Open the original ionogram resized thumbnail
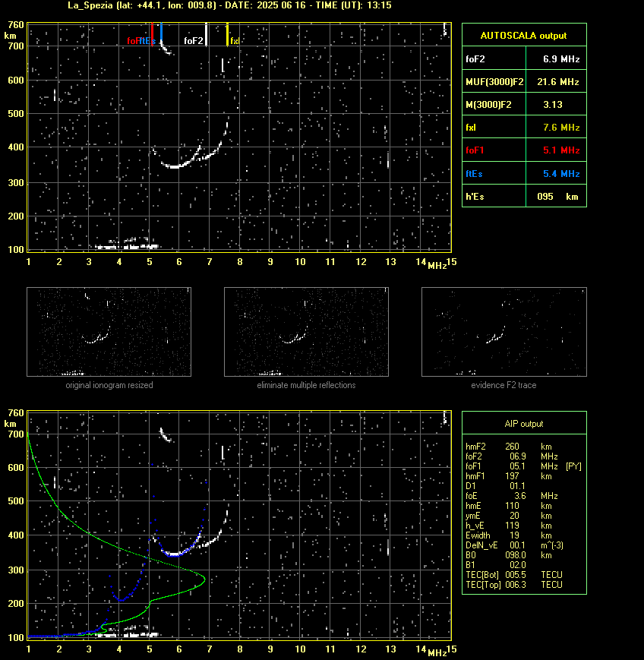The width and height of the screenshot is (644, 660). [x=109, y=332]
